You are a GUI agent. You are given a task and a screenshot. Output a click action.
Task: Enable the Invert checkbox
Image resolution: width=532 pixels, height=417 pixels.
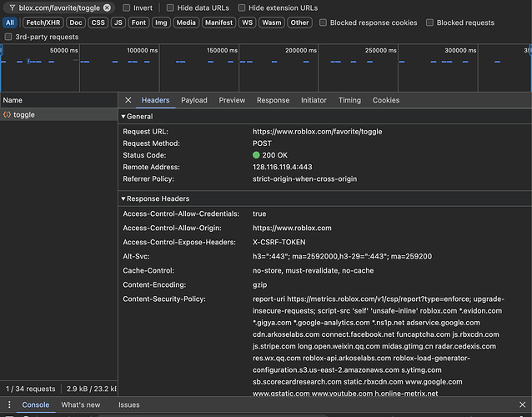[126, 8]
